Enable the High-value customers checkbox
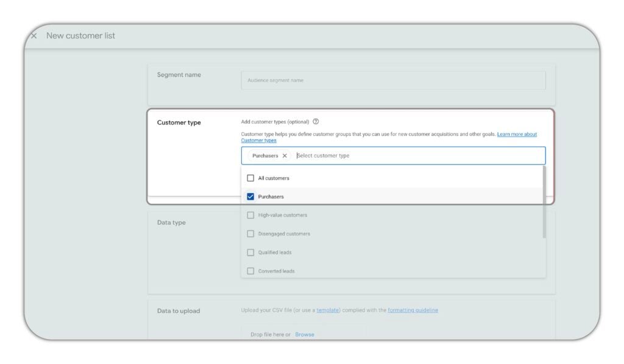This screenshot has height=364, width=624. [250, 215]
